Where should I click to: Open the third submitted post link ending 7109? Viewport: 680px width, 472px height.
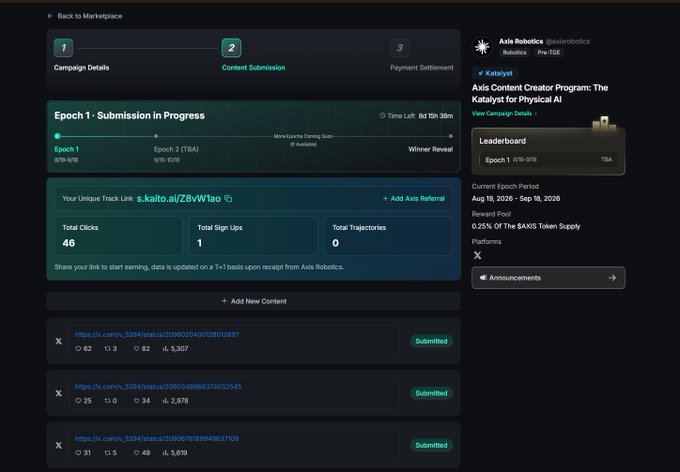[157, 439]
